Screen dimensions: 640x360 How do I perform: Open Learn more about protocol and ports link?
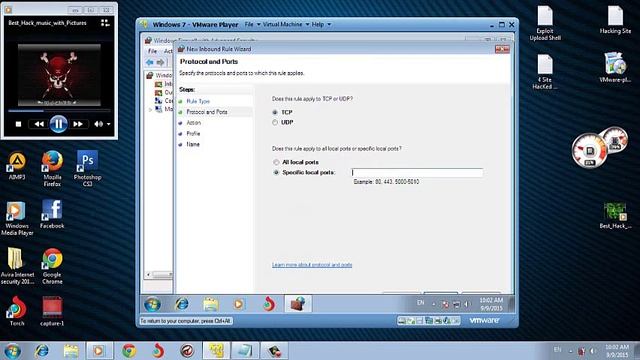point(312,265)
